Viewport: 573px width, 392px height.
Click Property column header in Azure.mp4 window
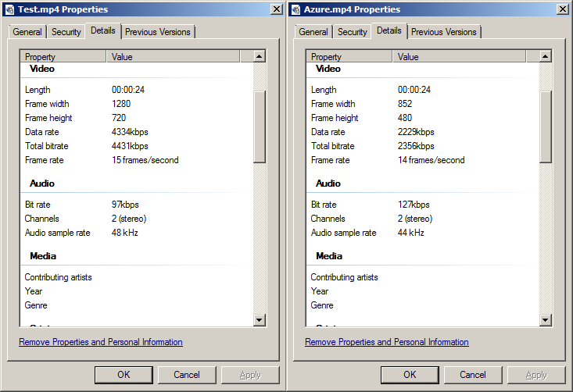pos(349,56)
